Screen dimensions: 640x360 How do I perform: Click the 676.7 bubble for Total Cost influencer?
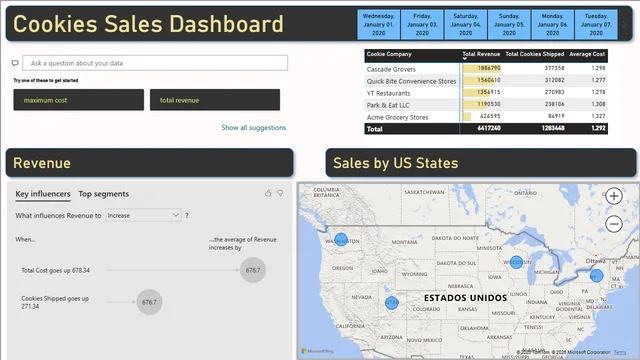pos(253,270)
